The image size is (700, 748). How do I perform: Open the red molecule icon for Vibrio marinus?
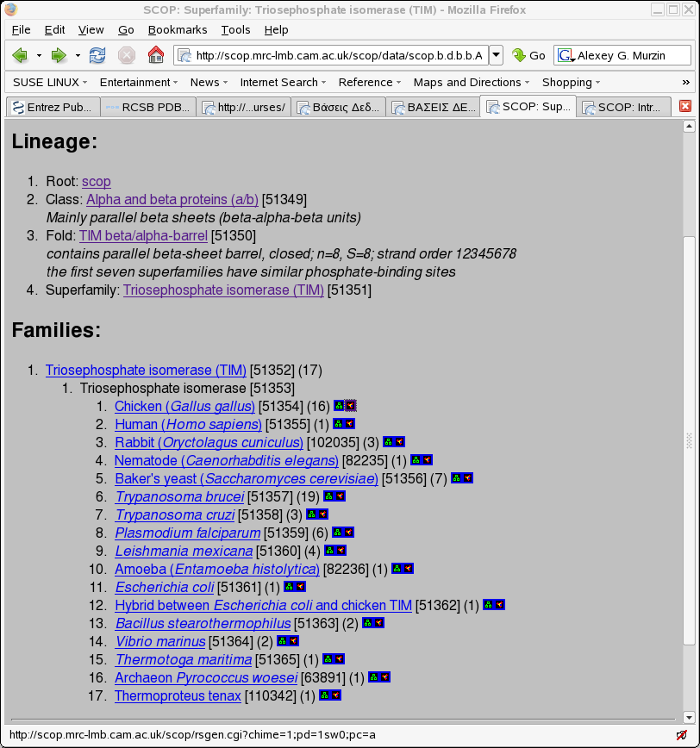[294, 641]
